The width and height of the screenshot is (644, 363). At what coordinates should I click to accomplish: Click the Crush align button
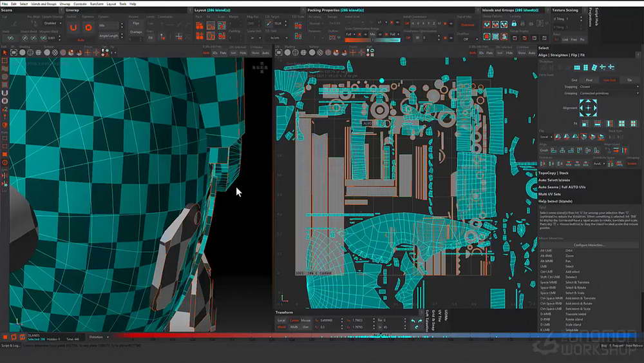(544, 150)
